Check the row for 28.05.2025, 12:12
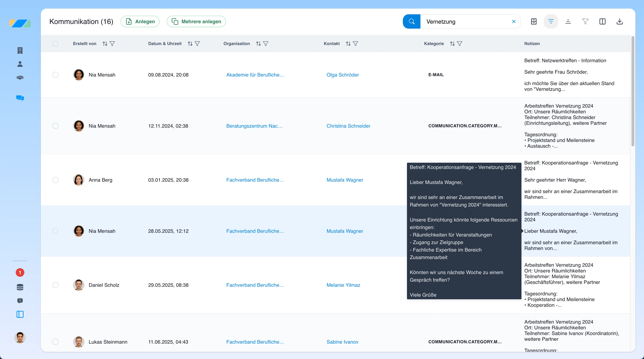 click(55, 231)
